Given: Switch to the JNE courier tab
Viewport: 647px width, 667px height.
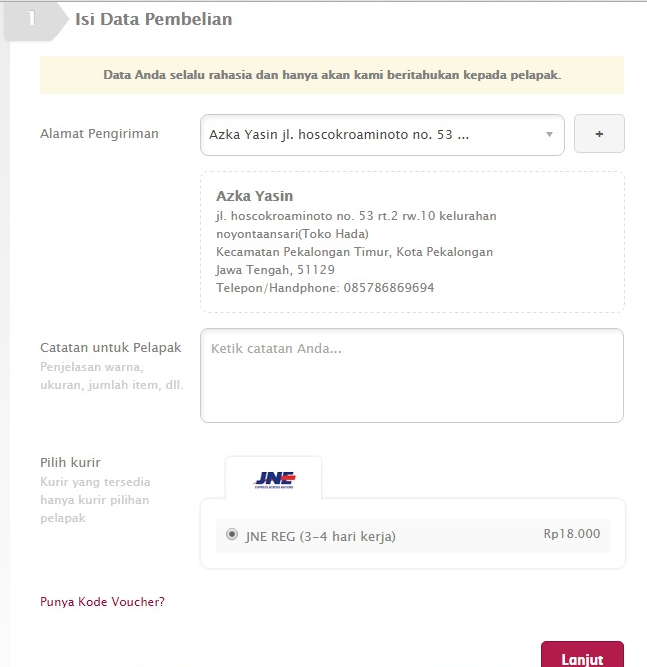Looking at the screenshot, I should [274, 478].
